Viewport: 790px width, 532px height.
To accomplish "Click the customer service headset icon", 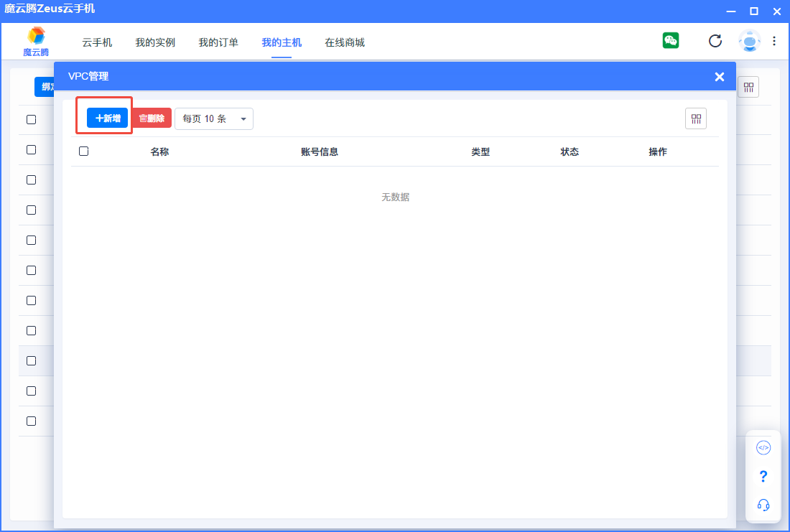I will coord(763,505).
